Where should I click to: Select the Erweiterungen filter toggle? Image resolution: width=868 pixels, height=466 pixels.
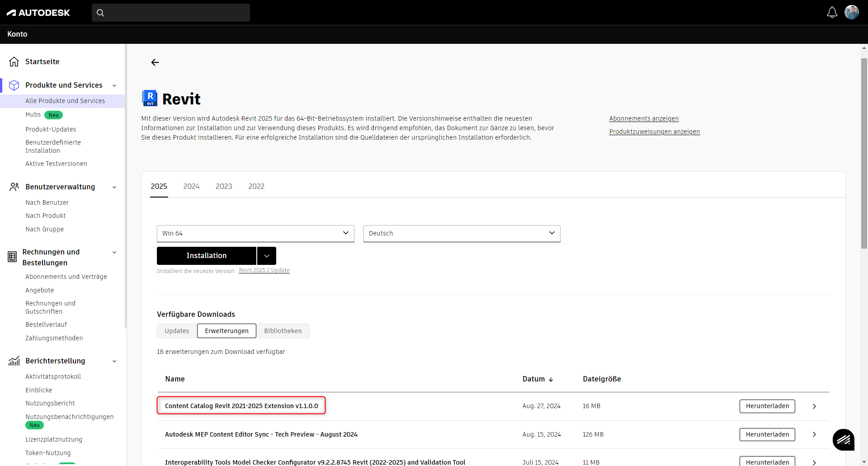(x=226, y=331)
